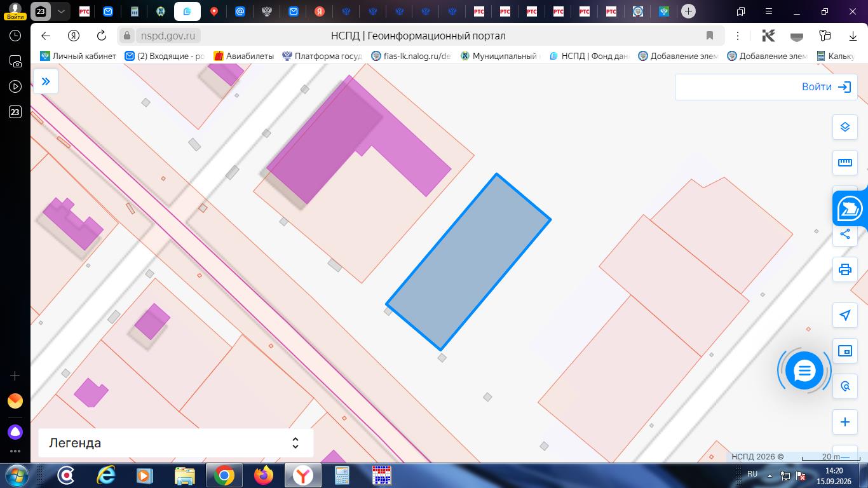Viewport: 868px width, 488px height.
Task: Activate the ruler measurement tool
Action: [x=844, y=163]
